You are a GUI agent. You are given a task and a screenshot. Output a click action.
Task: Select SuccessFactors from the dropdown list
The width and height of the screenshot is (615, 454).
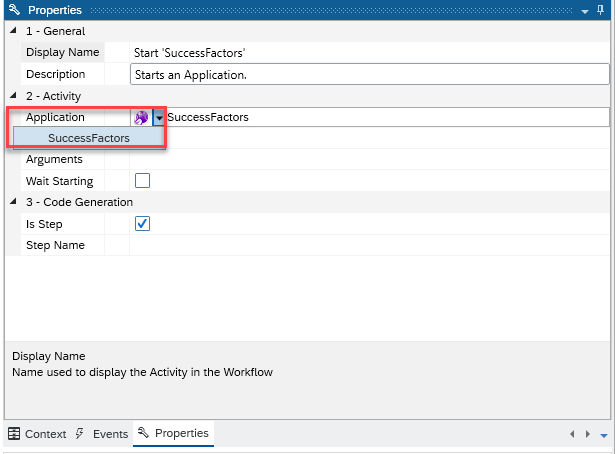click(x=89, y=138)
